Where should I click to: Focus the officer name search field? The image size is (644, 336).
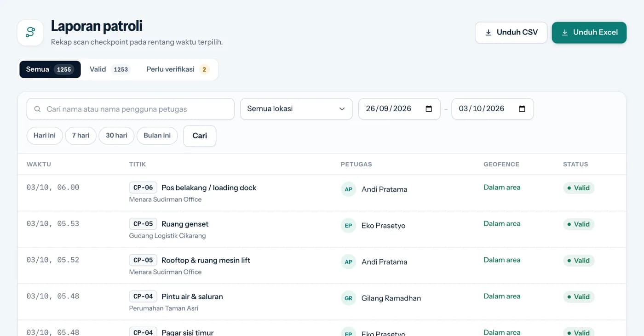(x=131, y=109)
